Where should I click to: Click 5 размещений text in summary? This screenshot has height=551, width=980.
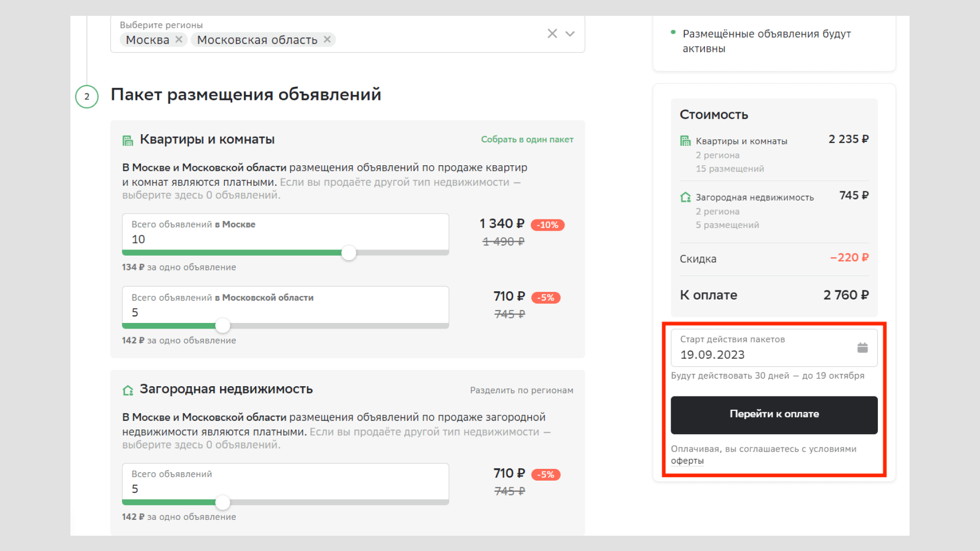click(727, 225)
